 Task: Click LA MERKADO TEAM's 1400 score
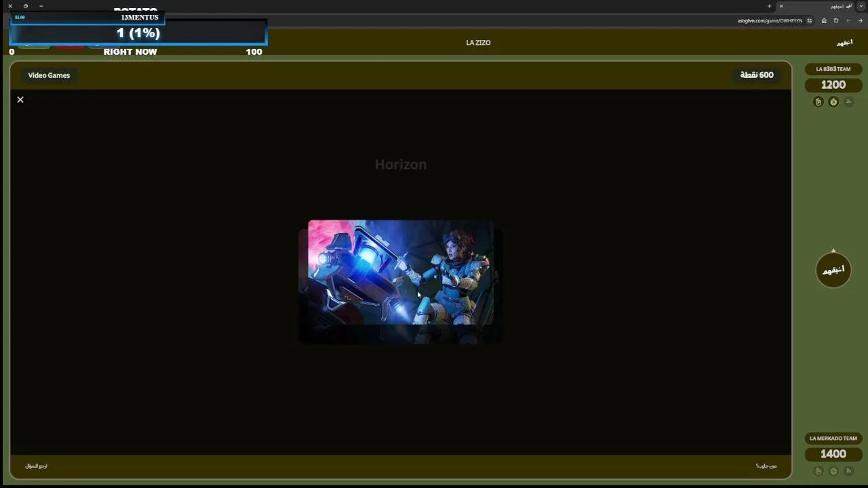pyautogui.click(x=833, y=454)
